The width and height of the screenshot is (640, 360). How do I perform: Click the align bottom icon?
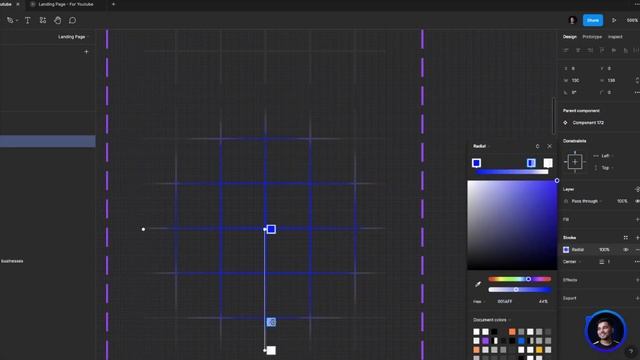click(x=626, y=50)
